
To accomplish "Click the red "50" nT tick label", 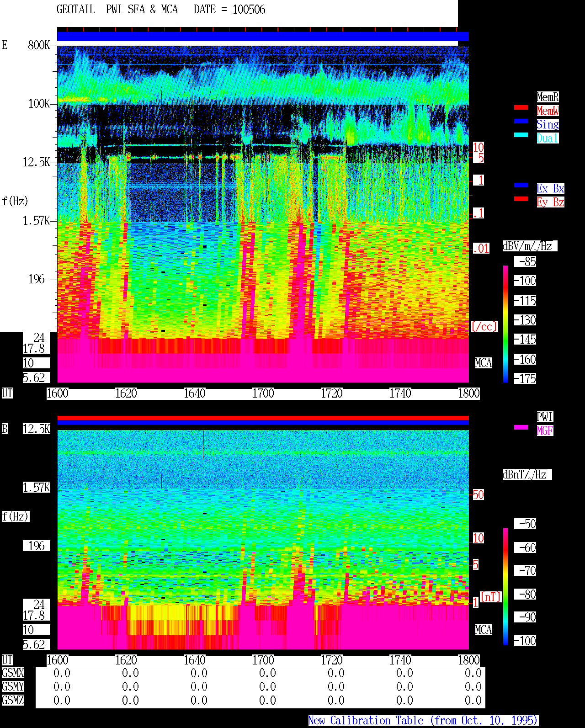I will [478, 494].
